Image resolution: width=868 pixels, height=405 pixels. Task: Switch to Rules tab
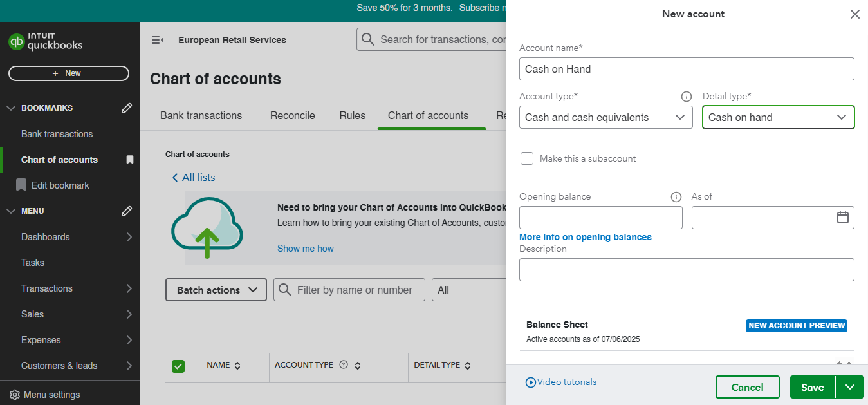[353, 116]
